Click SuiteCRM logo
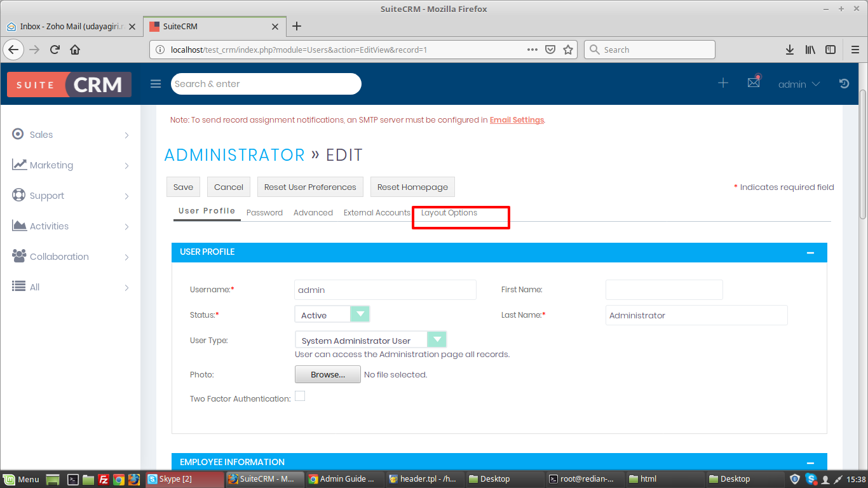868x488 pixels. [69, 85]
